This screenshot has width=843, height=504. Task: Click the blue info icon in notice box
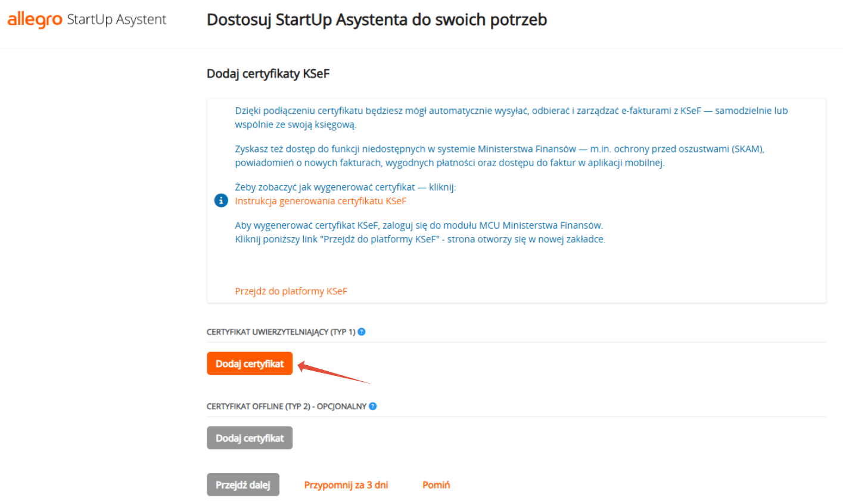pyautogui.click(x=221, y=200)
